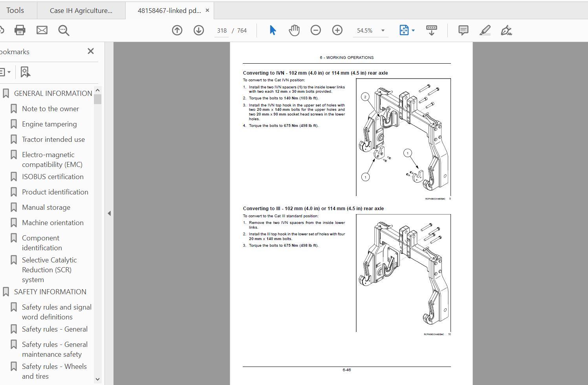588x385 pixels.
Task: Close the Bookmarks panel
Action: pos(91,51)
